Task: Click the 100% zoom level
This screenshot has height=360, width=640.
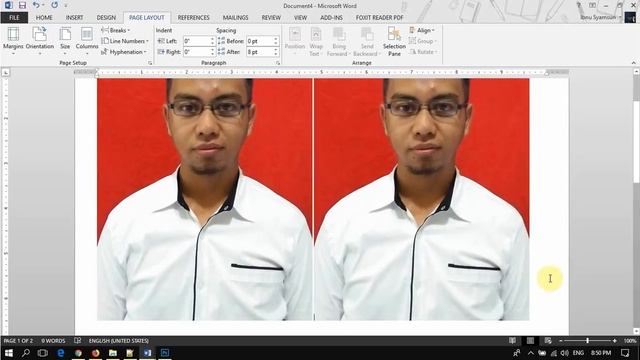Action: tap(630, 340)
